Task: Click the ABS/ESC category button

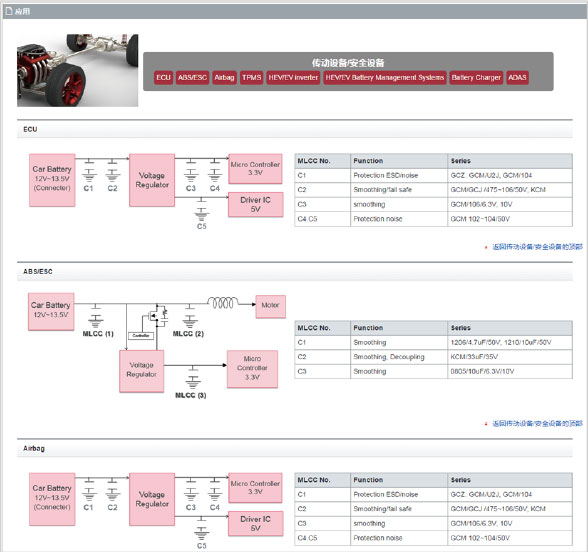Action: pyautogui.click(x=192, y=78)
